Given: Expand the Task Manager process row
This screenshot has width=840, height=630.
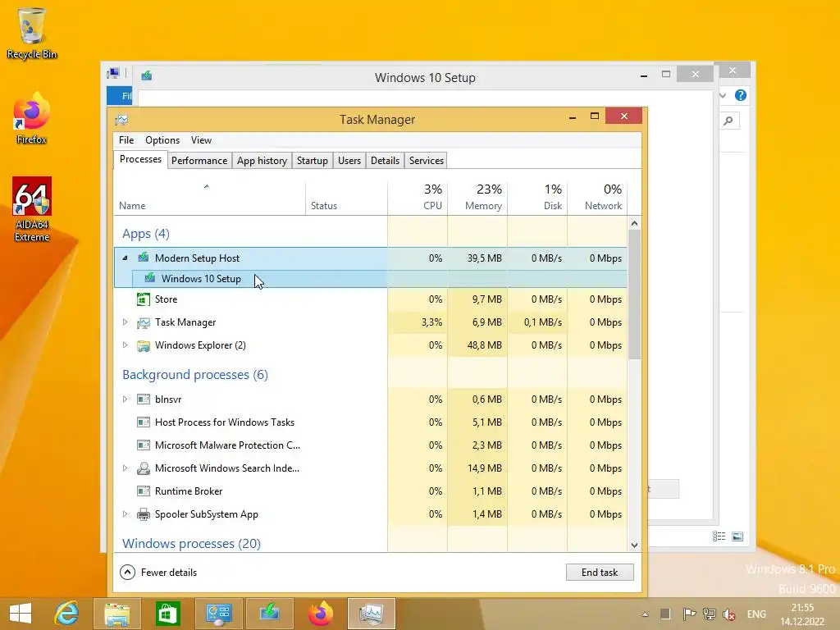Looking at the screenshot, I should click(x=125, y=322).
